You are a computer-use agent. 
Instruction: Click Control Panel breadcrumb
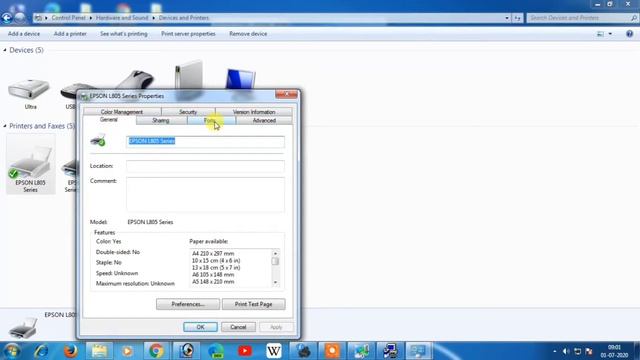69,18
